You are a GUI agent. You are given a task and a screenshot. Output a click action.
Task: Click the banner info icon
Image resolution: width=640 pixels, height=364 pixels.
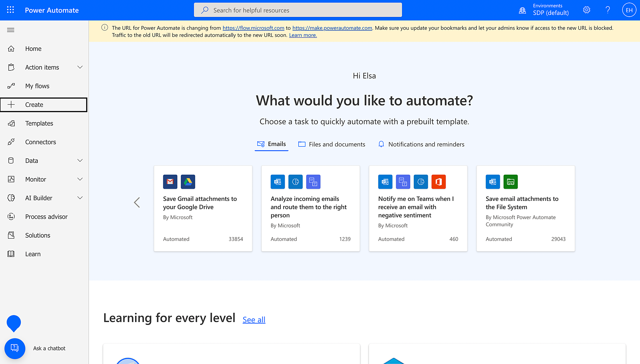click(x=104, y=28)
